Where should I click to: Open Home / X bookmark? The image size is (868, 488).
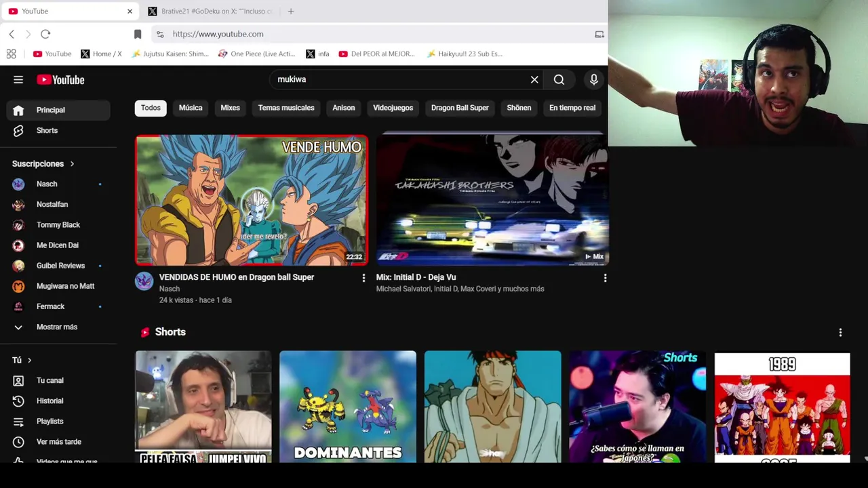[101, 54]
